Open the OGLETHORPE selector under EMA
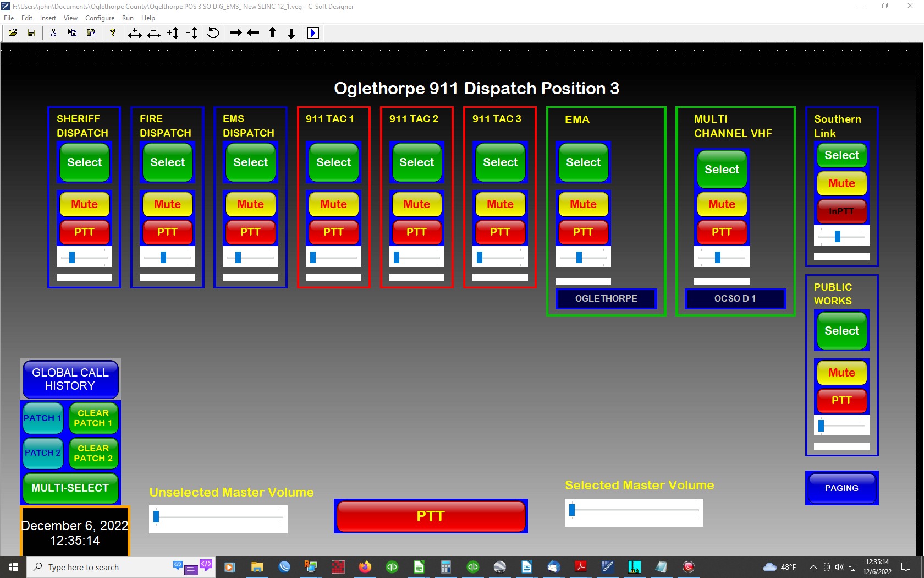Viewport: 924px width, 578px height. point(606,298)
